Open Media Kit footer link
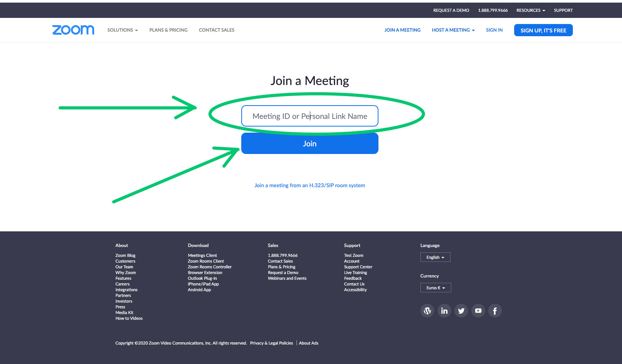This screenshot has height=364, width=622. 125,313
